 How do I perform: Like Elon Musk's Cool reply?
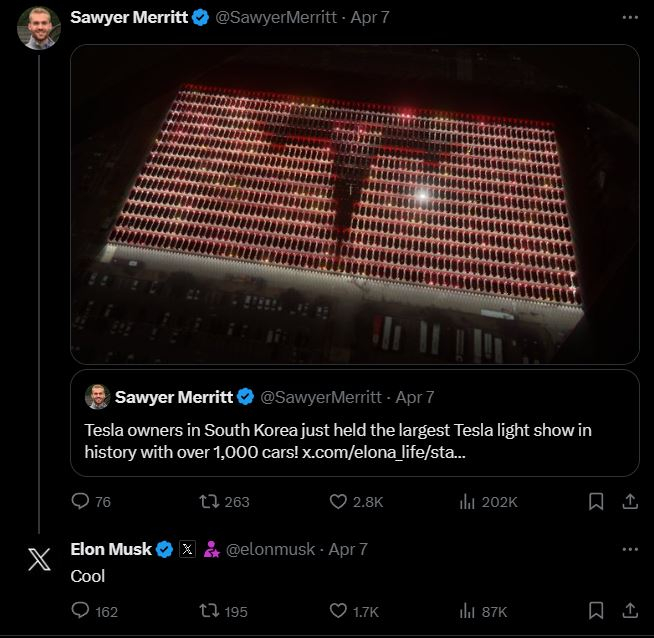(x=338, y=611)
